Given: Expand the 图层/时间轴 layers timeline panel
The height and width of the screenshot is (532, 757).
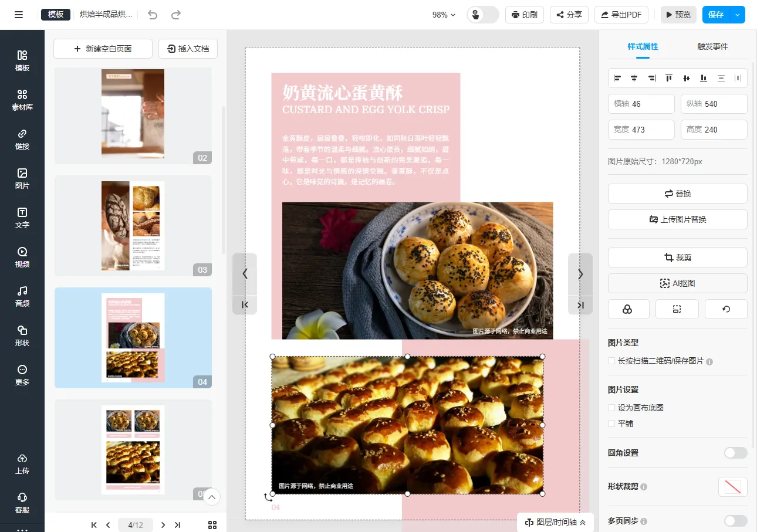Looking at the screenshot, I should pyautogui.click(x=555, y=522).
